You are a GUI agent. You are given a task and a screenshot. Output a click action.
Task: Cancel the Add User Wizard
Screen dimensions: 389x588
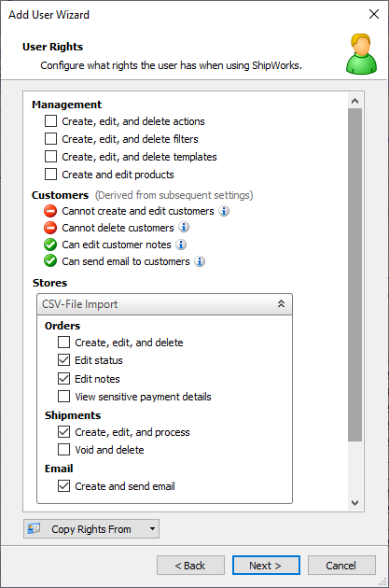[x=341, y=565]
